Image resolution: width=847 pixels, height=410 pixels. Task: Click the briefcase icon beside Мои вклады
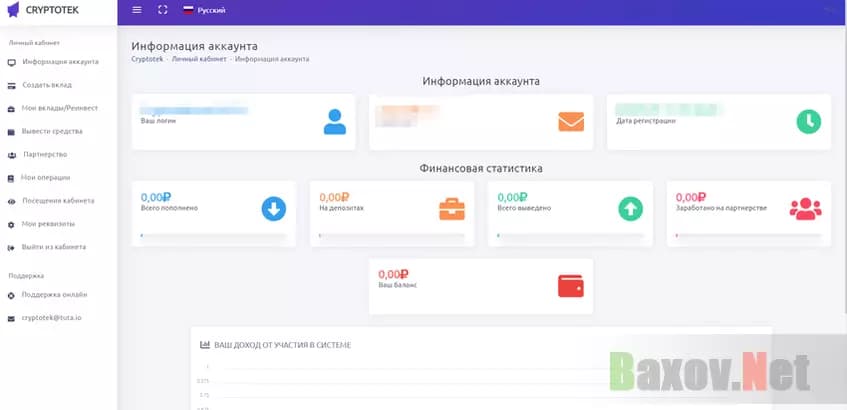click(x=11, y=109)
